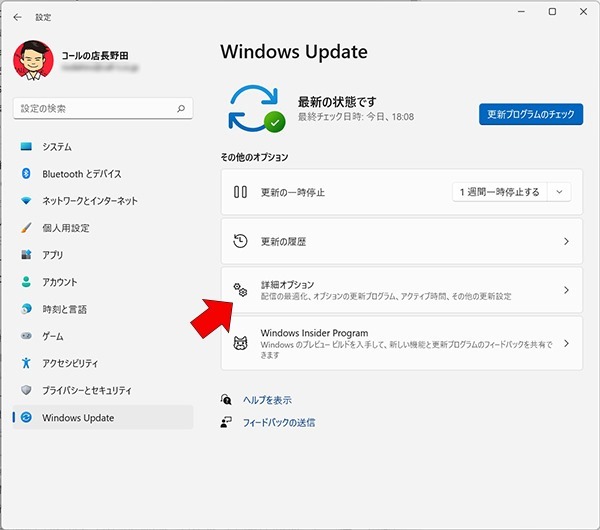The image size is (600, 530).
Task: Expand Windows Insider Program chevron
Action: point(566,343)
